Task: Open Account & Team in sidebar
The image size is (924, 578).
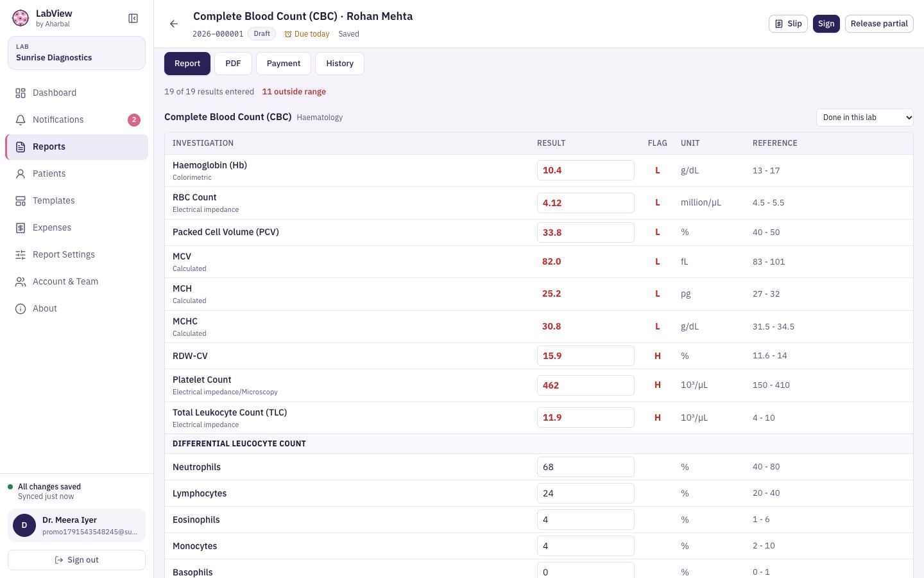Action: [x=76, y=282]
